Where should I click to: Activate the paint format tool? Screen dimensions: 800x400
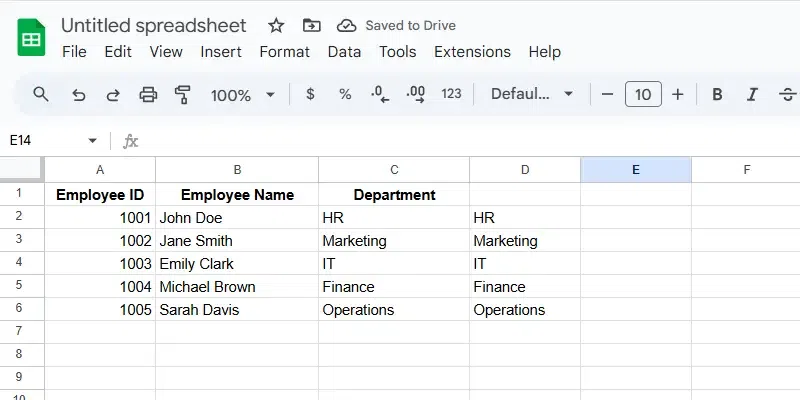(x=182, y=94)
